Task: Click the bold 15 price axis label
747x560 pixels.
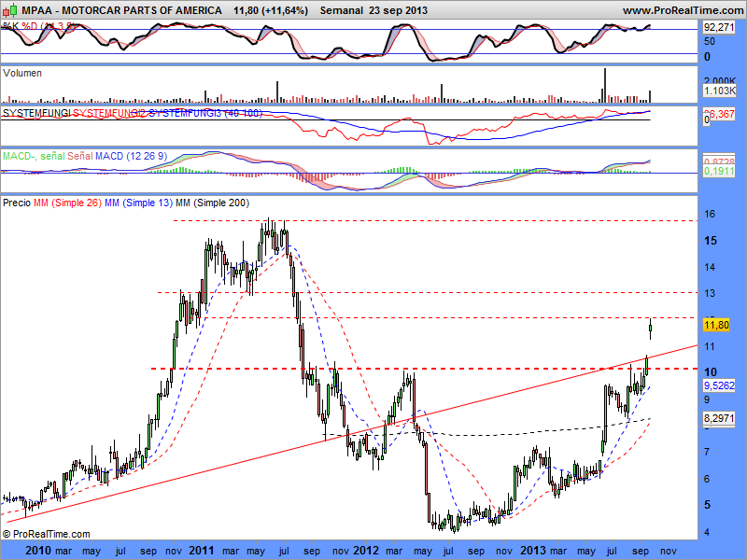Action: pos(711,241)
